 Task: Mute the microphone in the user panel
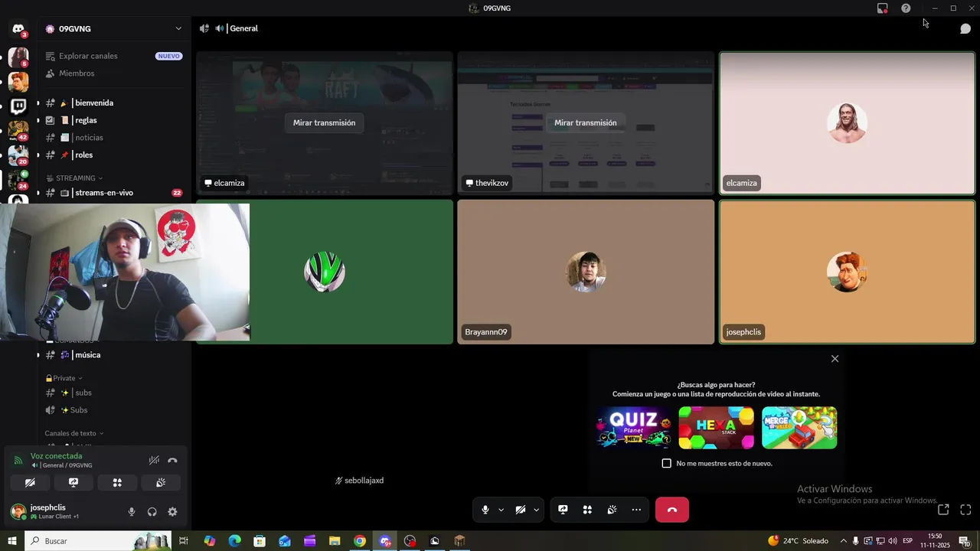click(132, 512)
